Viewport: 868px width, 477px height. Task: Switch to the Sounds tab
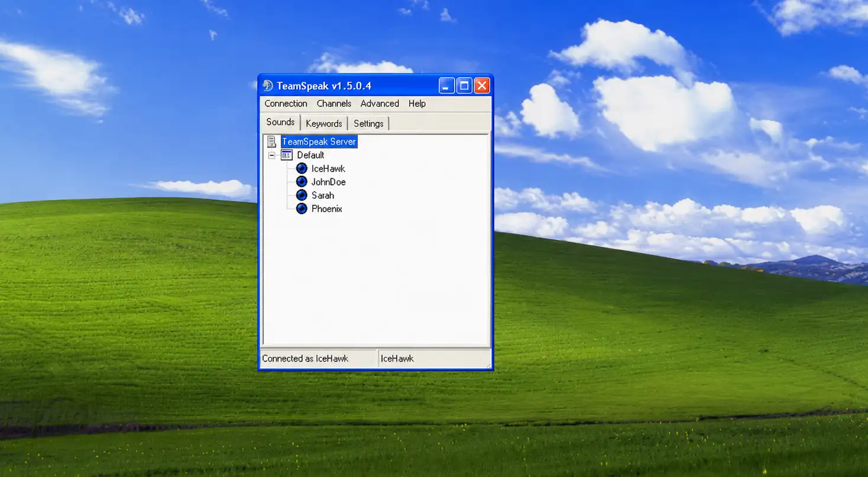(280, 122)
